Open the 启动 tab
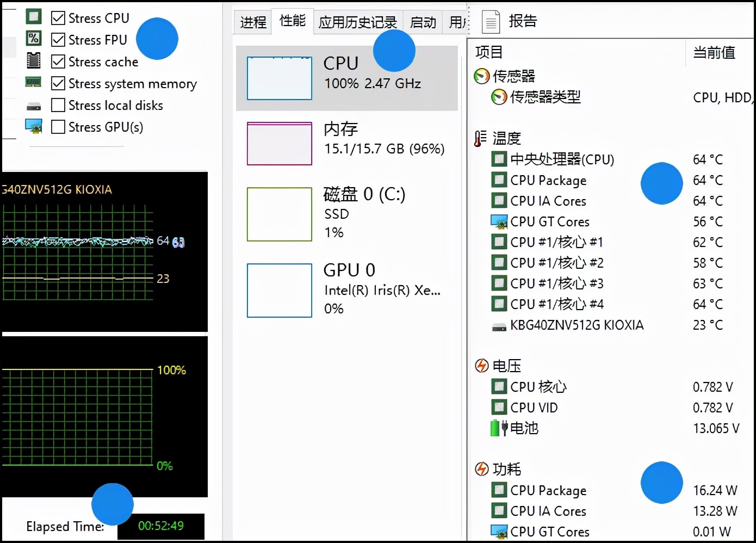This screenshot has width=756, height=543. 423,22
